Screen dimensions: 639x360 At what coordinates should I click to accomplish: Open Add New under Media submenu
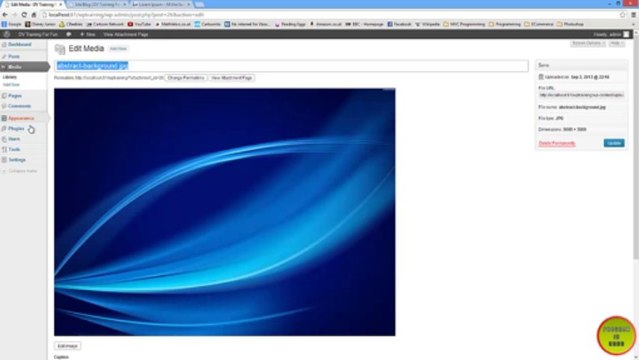click(11, 85)
